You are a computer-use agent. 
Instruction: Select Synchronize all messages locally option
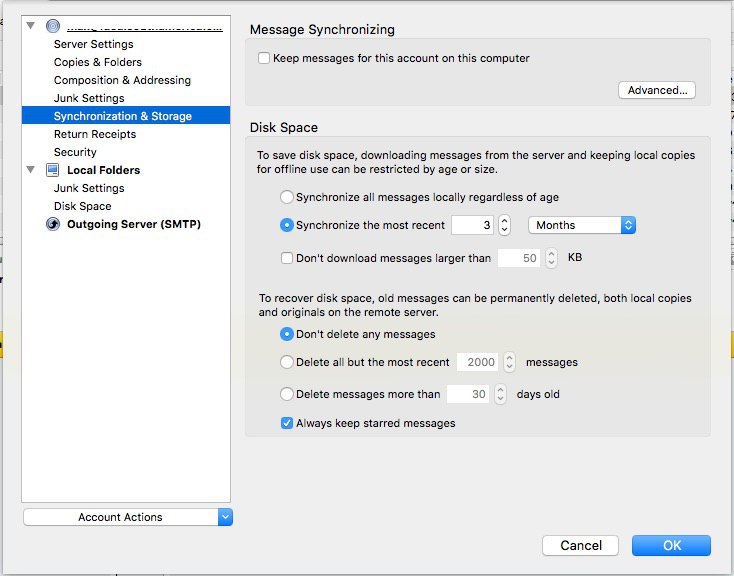287,197
